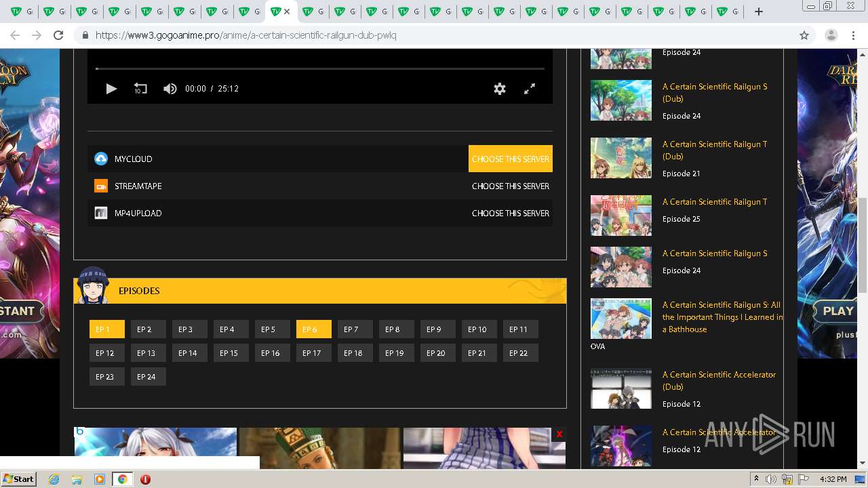Select episode EP 18
868x488 pixels.
[355, 353]
